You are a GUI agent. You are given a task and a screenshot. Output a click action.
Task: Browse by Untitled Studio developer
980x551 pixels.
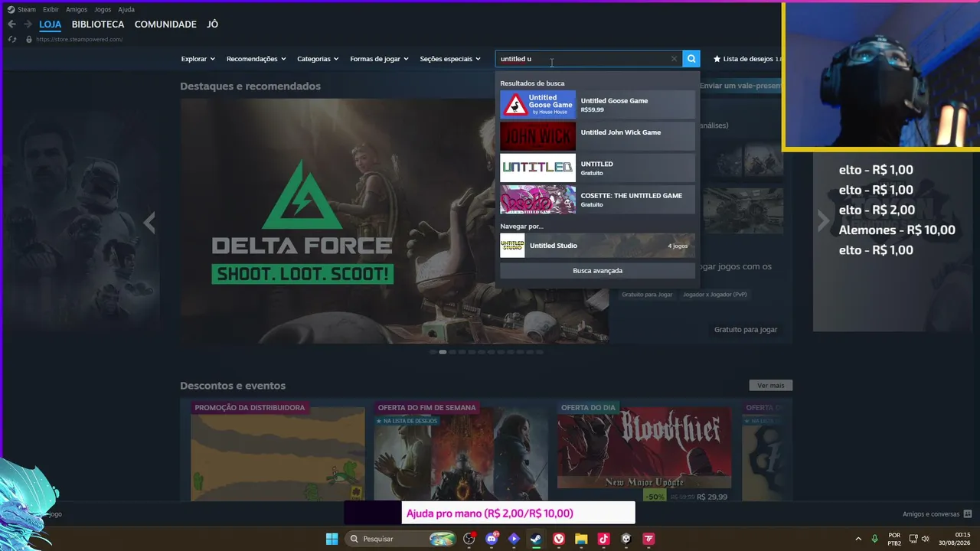click(597, 246)
